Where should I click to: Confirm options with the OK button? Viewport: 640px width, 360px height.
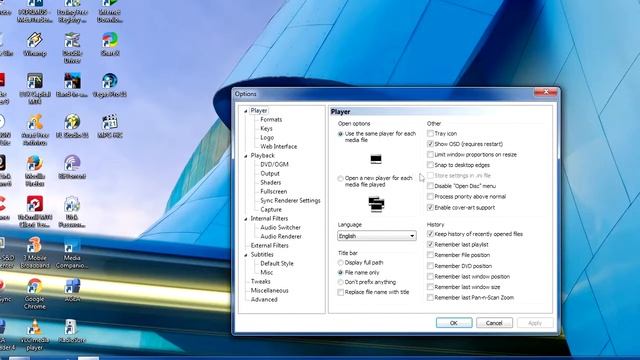454,322
